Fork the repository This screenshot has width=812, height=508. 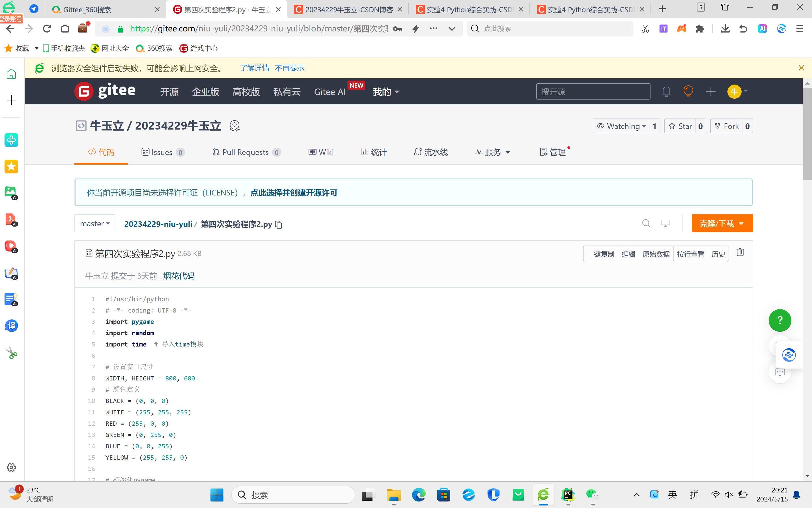[726, 126]
